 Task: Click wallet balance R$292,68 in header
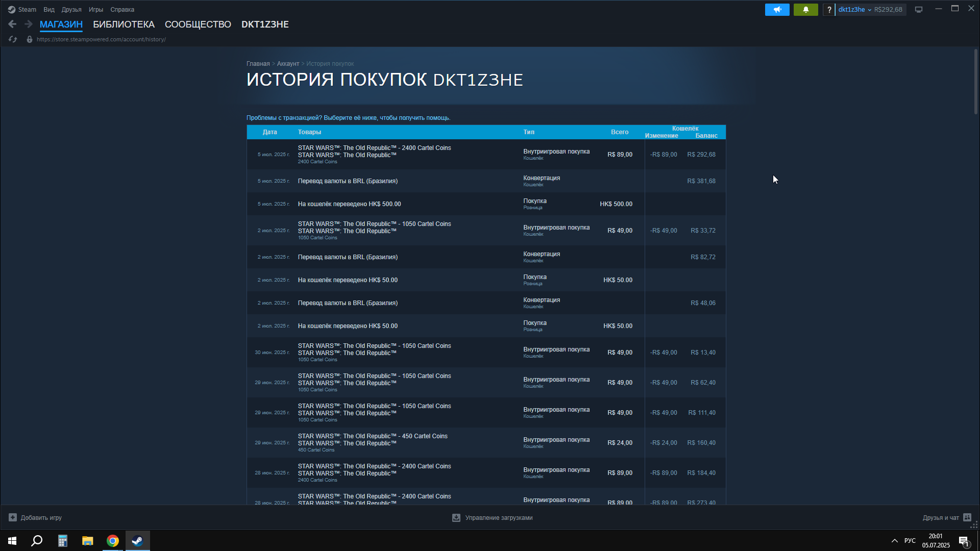(888, 10)
